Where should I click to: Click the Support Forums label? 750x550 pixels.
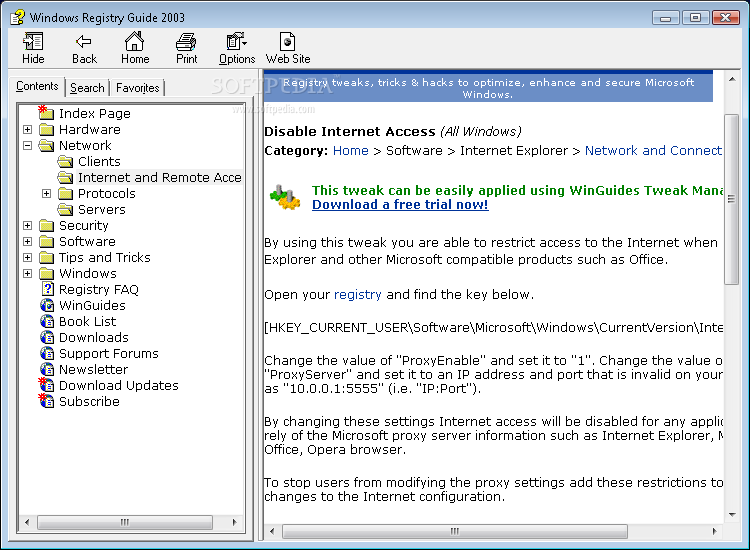(x=109, y=353)
